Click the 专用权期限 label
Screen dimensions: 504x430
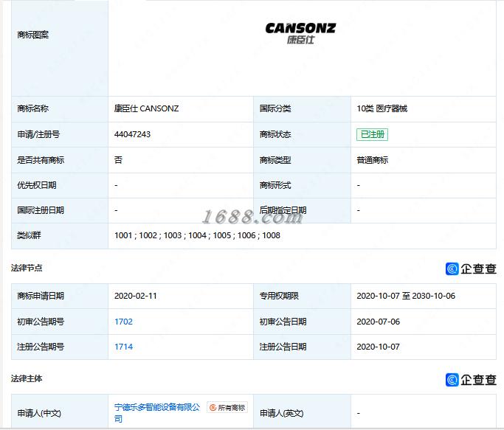tap(279, 296)
